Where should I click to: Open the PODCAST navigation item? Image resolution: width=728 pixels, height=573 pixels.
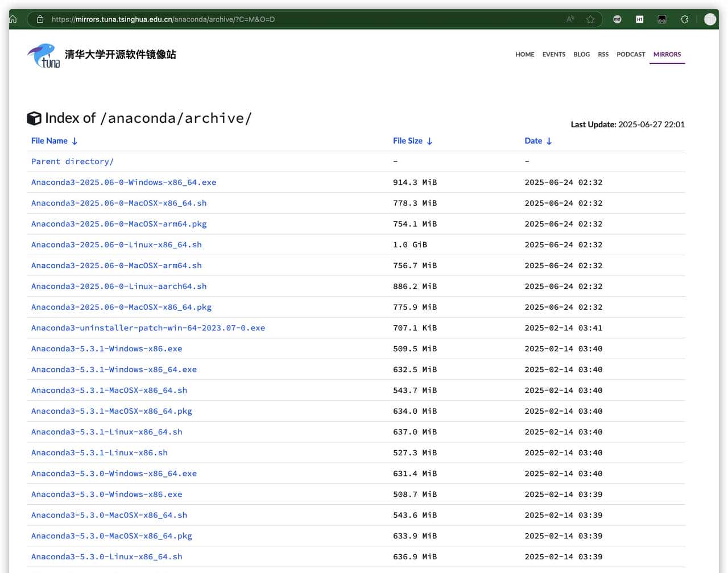[x=631, y=55]
